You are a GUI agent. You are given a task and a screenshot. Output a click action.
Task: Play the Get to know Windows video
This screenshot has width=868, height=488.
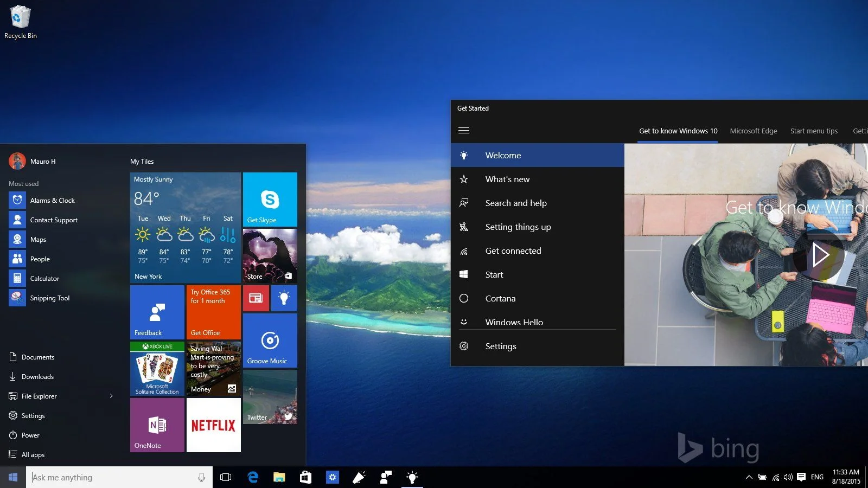(821, 254)
